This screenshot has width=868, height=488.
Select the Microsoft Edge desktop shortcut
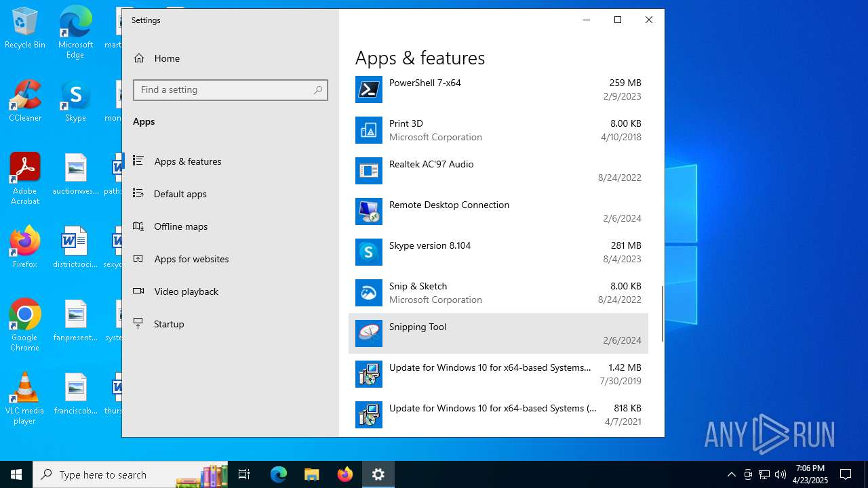[75, 33]
